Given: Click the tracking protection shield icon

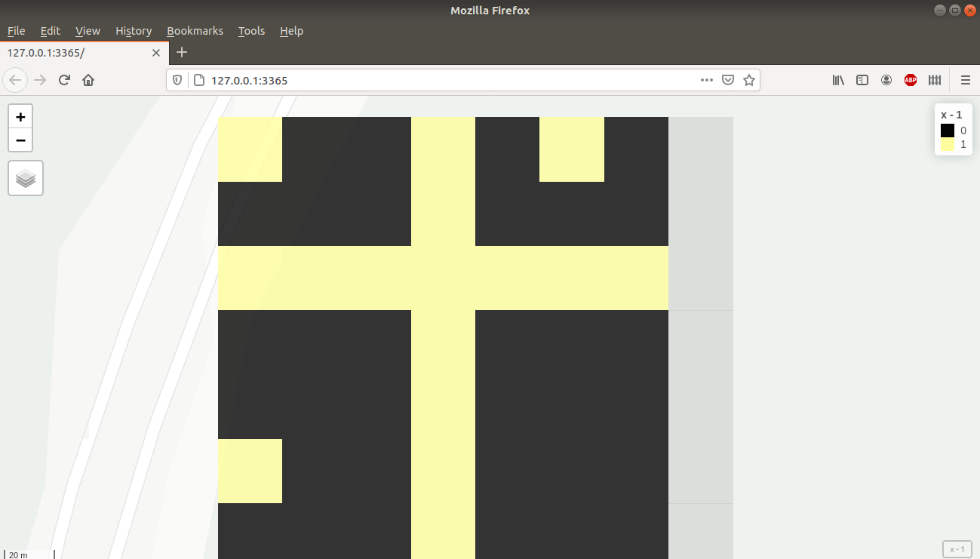Looking at the screenshot, I should [x=177, y=79].
